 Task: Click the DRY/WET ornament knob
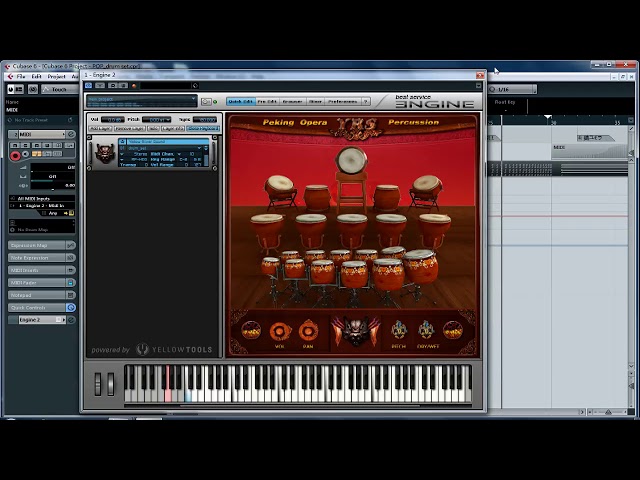(426, 330)
